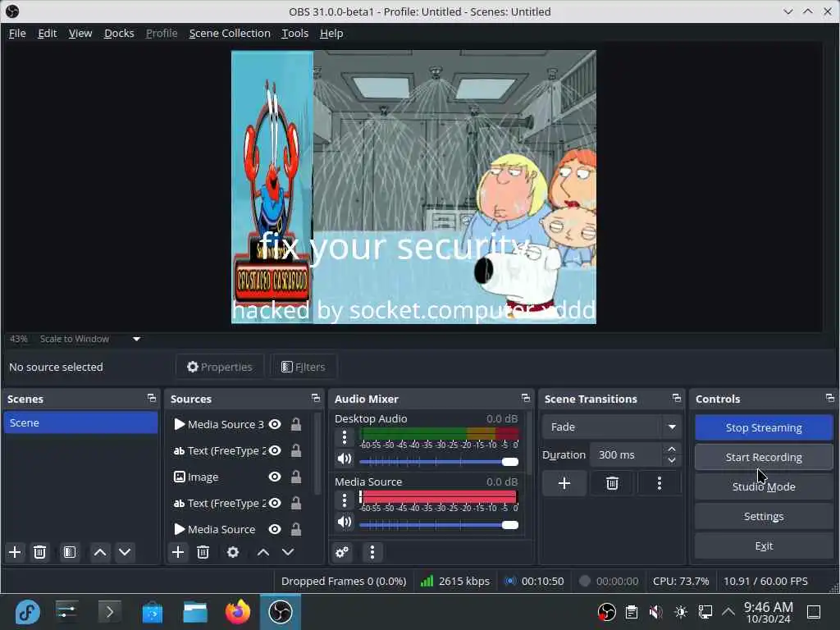Lock the Image source
Viewport: 840px width, 630px height.
pos(295,477)
